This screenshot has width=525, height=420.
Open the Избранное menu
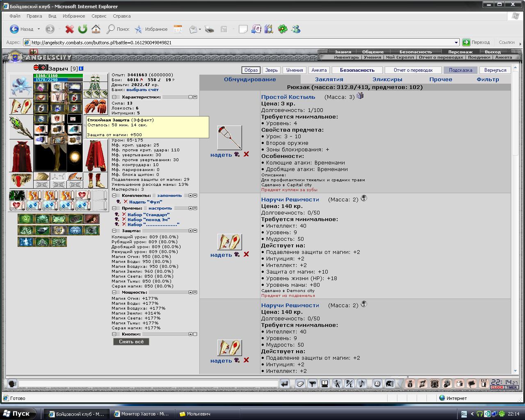tap(74, 16)
